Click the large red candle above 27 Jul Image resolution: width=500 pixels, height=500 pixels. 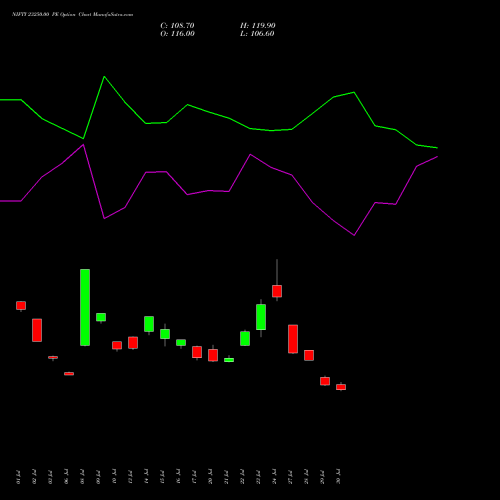click(x=293, y=339)
